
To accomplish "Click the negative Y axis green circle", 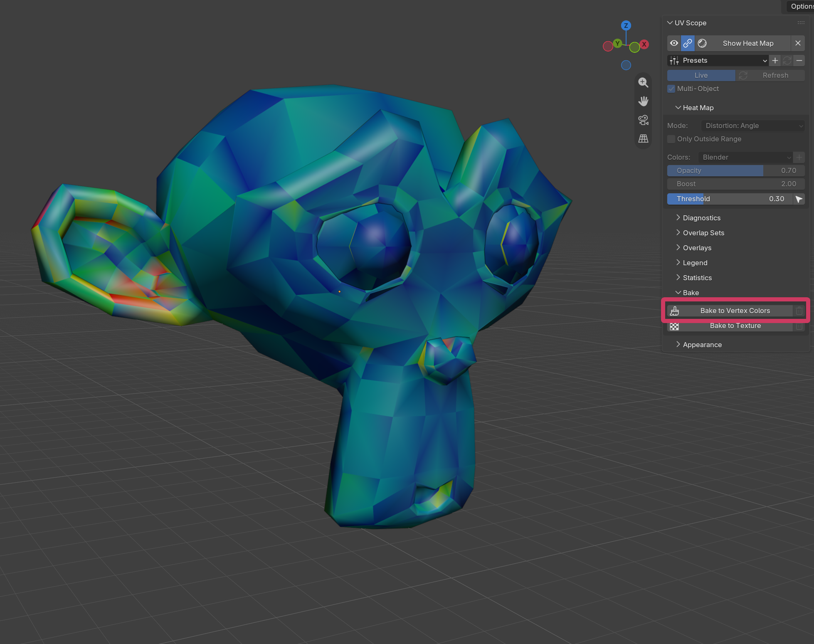I will (634, 47).
